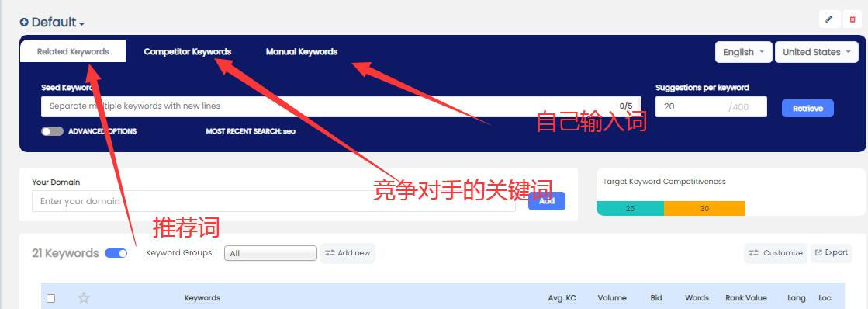
Task: Switch to the Competitor Keywords tab
Action: click(188, 51)
